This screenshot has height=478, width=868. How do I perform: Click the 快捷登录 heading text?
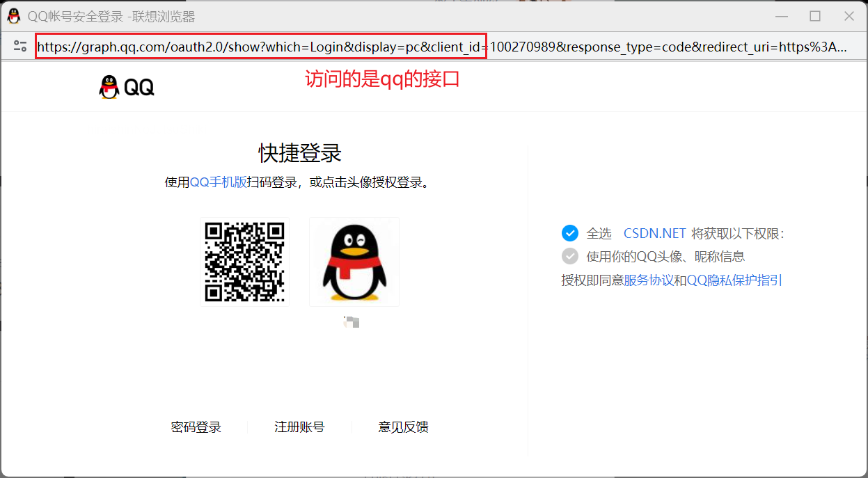(300, 153)
